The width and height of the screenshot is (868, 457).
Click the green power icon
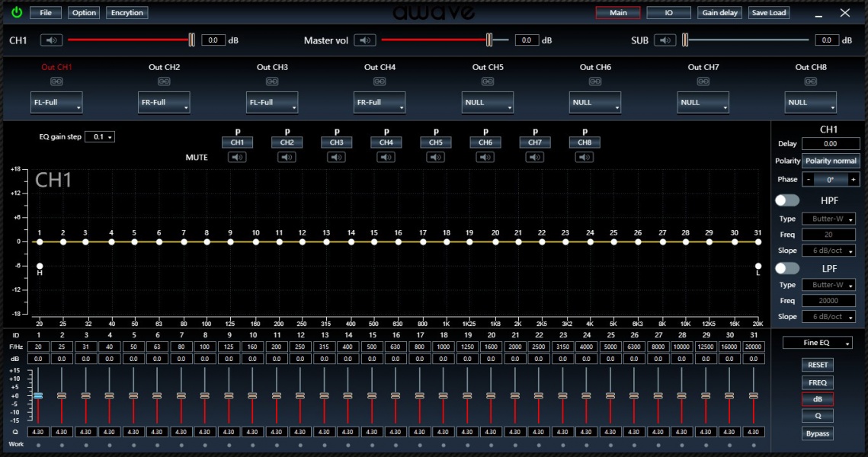click(x=17, y=13)
